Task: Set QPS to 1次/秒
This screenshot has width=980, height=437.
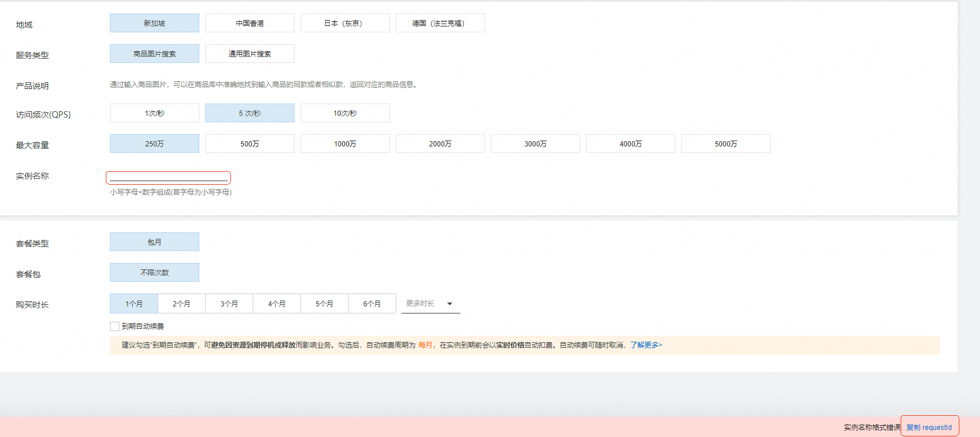Action: tap(155, 113)
